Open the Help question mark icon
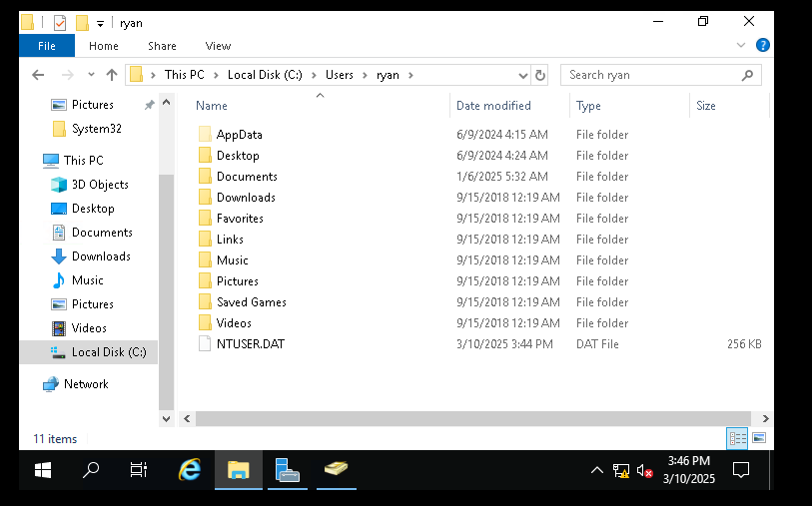The image size is (812, 506). pos(762,46)
